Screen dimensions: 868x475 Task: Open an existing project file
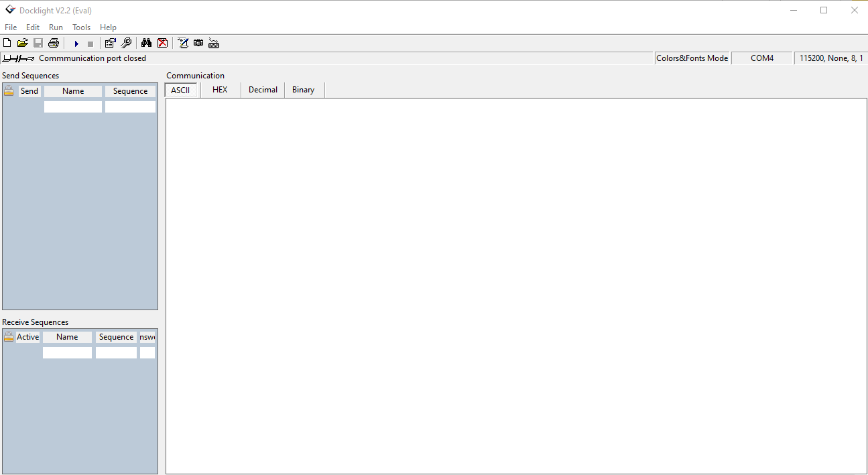pyautogui.click(x=22, y=42)
